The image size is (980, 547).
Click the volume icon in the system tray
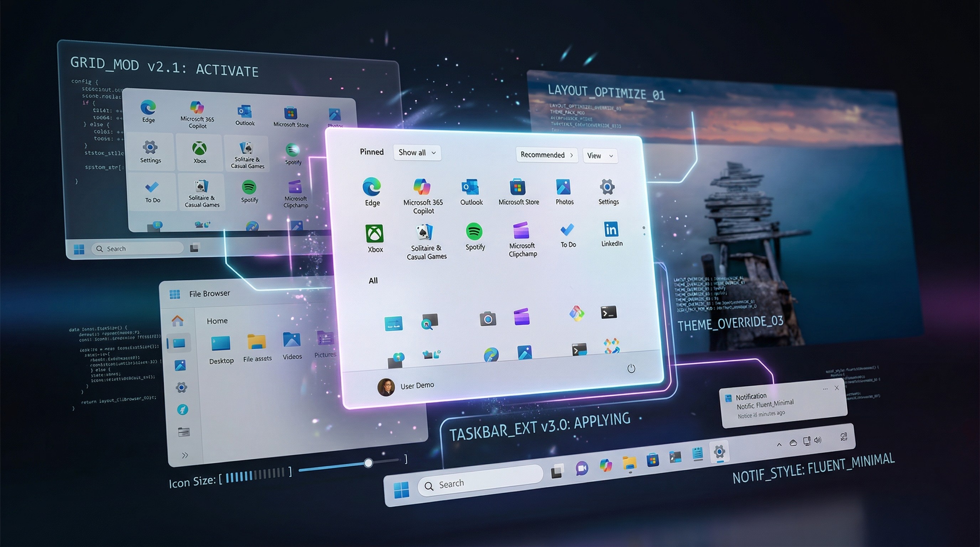coord(818,441)
